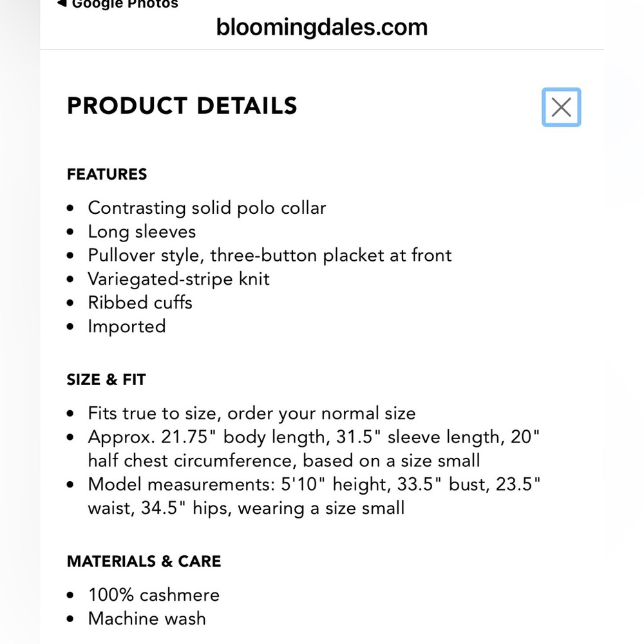Screen dimensions: 644x644
Task: Click the FEATURES section heading
Action: coord(107,174)
